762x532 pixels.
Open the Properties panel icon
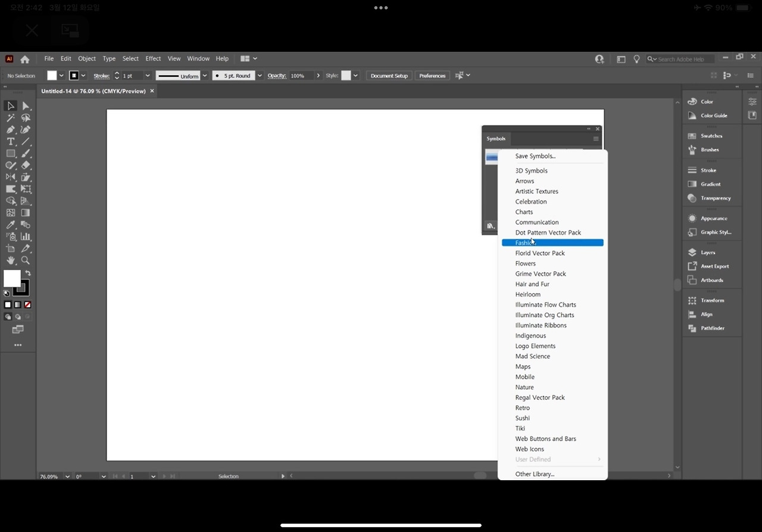click(x=752, y=102)
